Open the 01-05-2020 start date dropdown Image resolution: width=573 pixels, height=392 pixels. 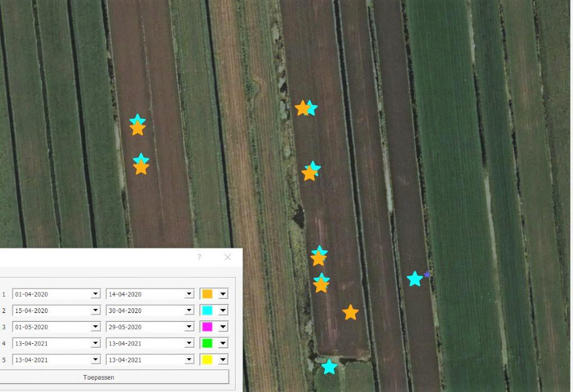coord(95,326)
